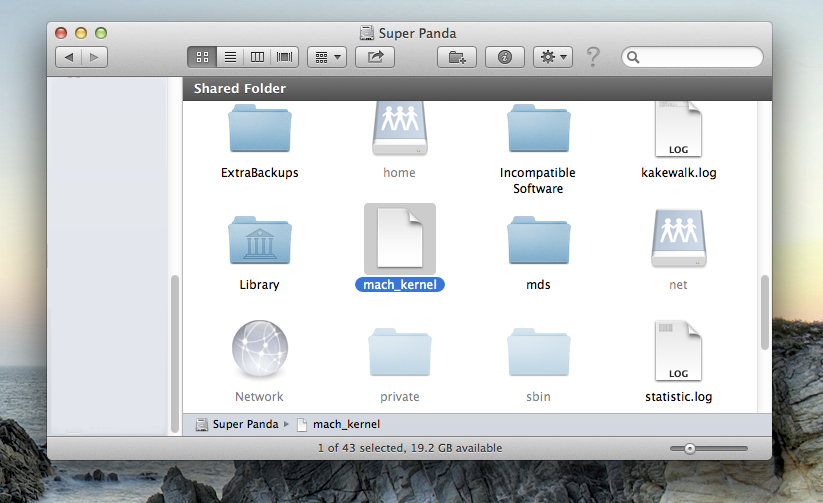The height and width of the screenshot is (503, 823).
Task: Select the sbin folder icon
Action: tap(539, 352)
